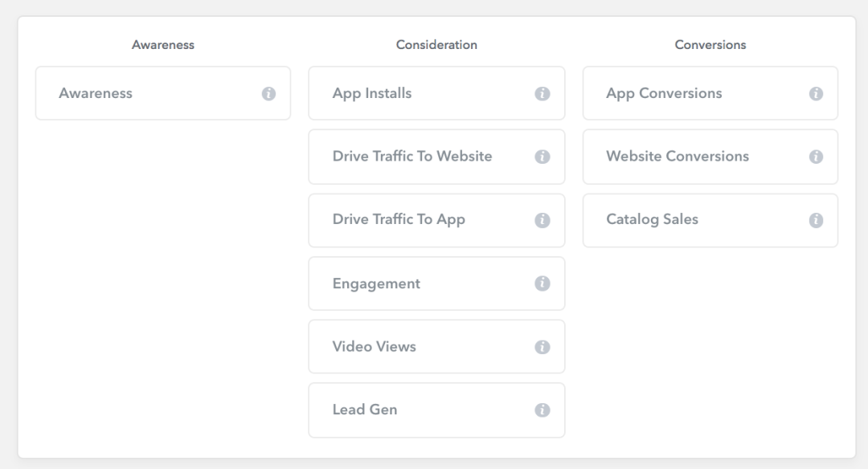This screenshot has width=868, height=469.
Task: Click the info icon for Drive Traffic To Website
Action: click(542, 157)
